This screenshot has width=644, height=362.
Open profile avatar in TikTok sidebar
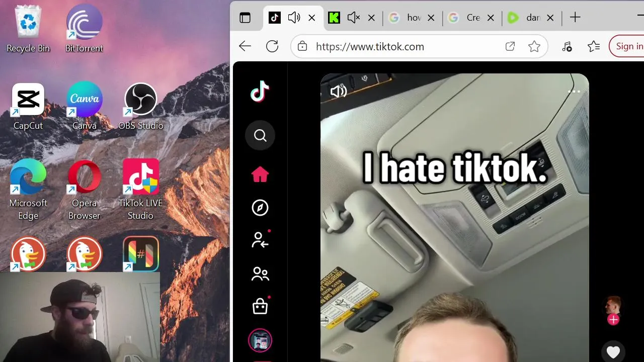tap(260, 341)
